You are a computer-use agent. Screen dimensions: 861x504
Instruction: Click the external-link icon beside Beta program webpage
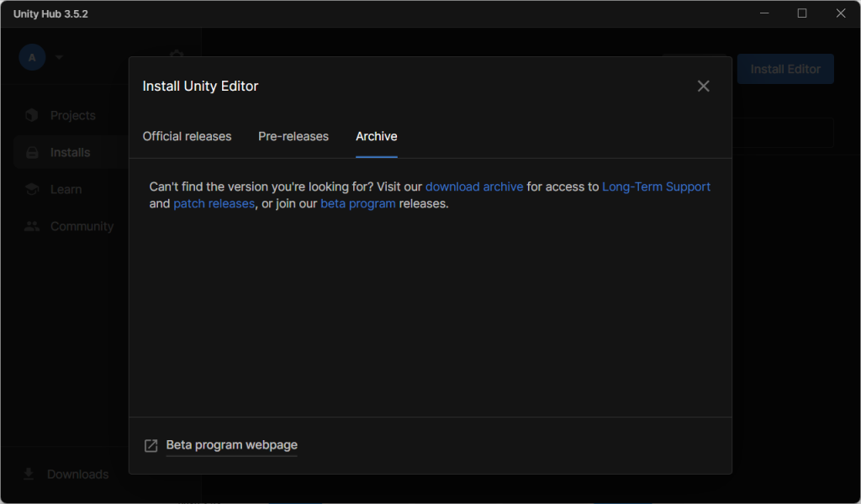tap(151, 446)
